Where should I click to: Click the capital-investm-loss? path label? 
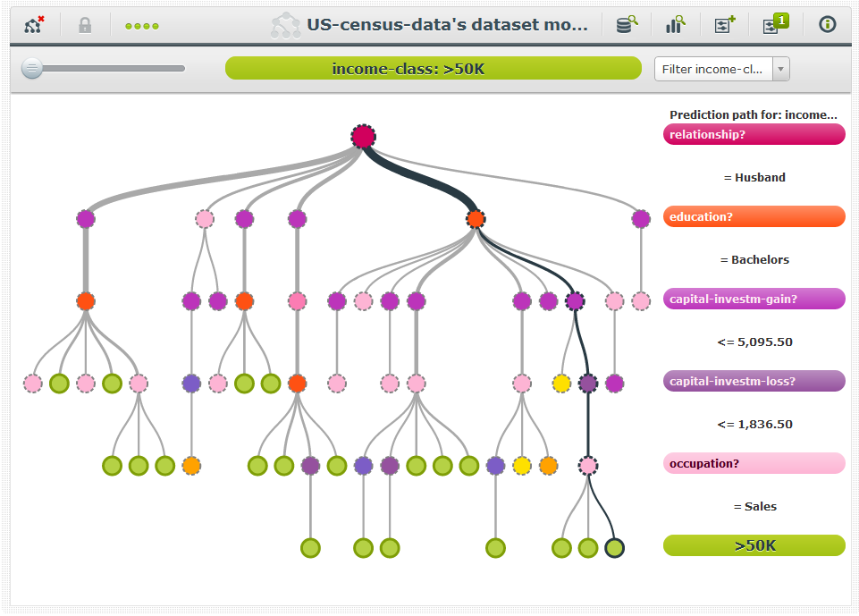(x=754, y=381)
